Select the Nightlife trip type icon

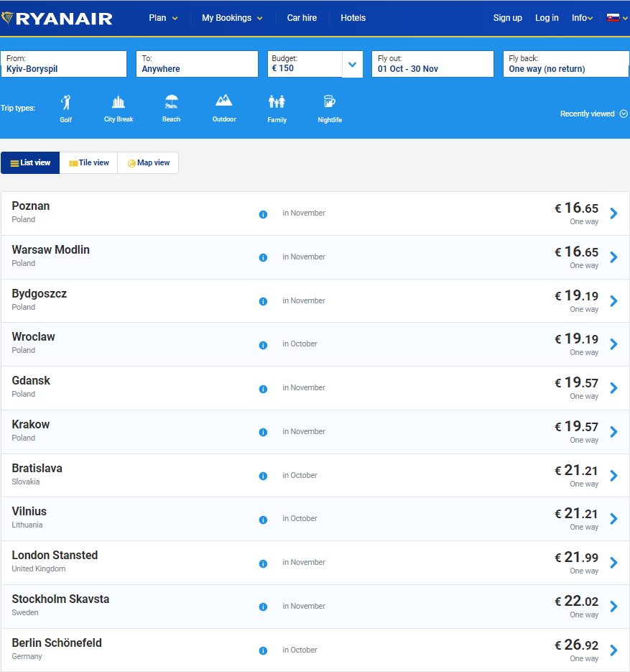pos(329,101)
